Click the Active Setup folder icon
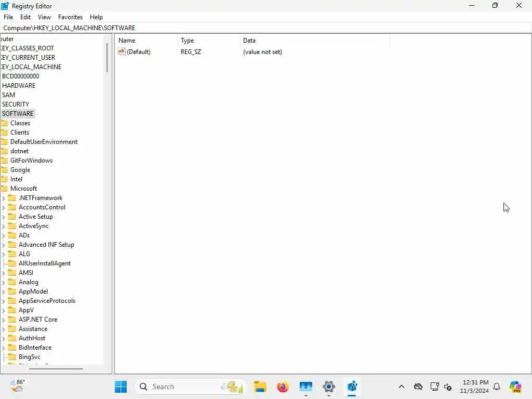This screenshot has height=399, width=532. (x=12, y=216)
